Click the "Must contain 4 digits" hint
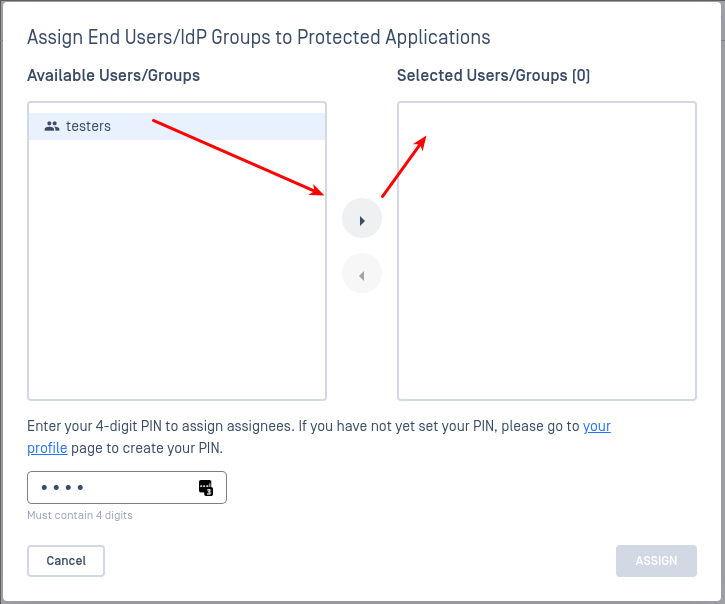 80,515
